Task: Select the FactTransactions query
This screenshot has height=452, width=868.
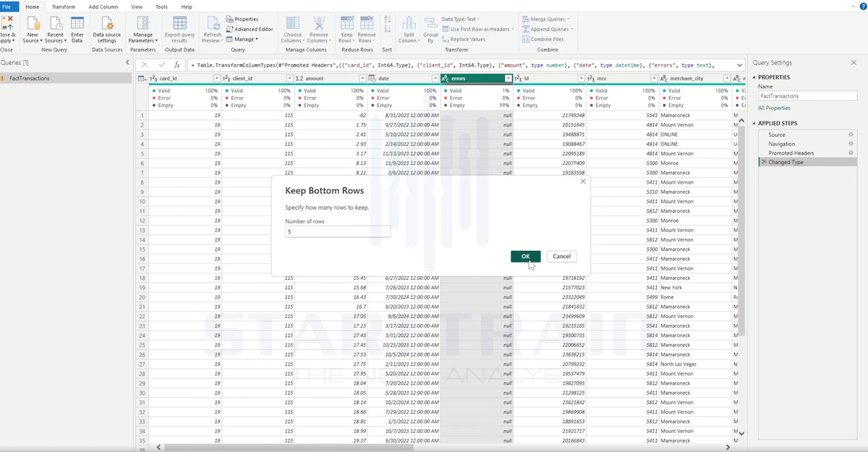Action: tap(66, 78)
